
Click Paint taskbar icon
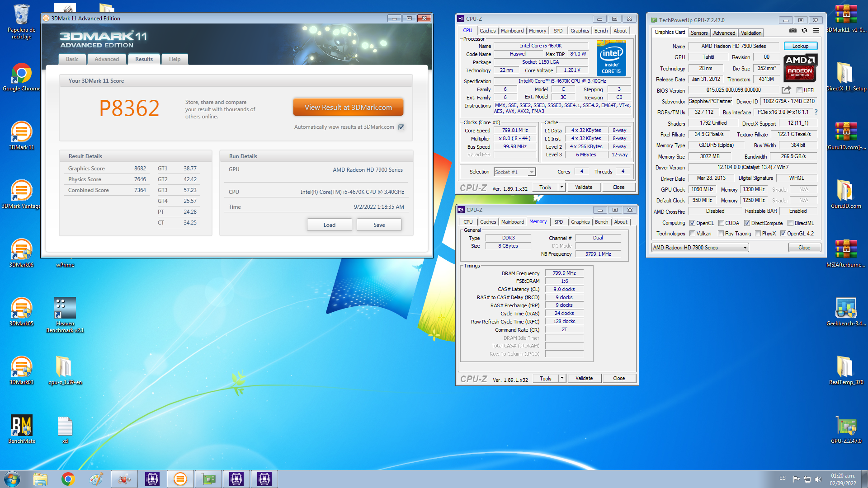(96, 479)
